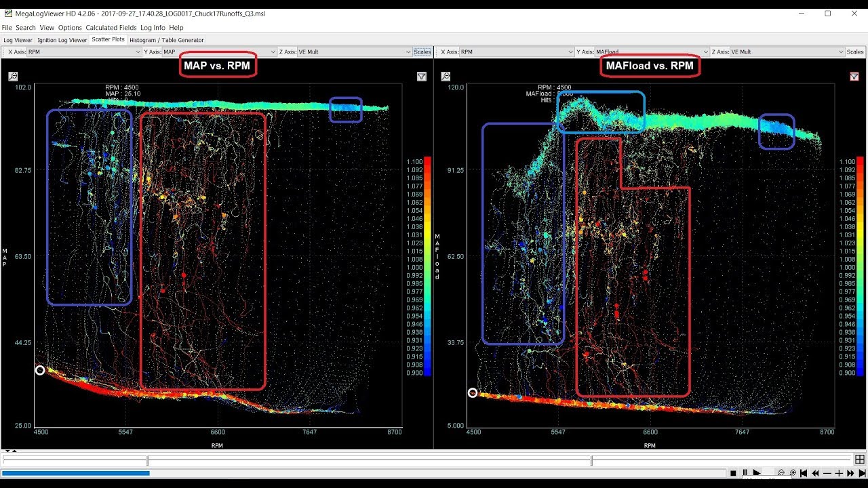The width and height of the screenshot is (868, 488).
Task: Switch to Histogram / Table Generator tab
Action: coord(167,40)
